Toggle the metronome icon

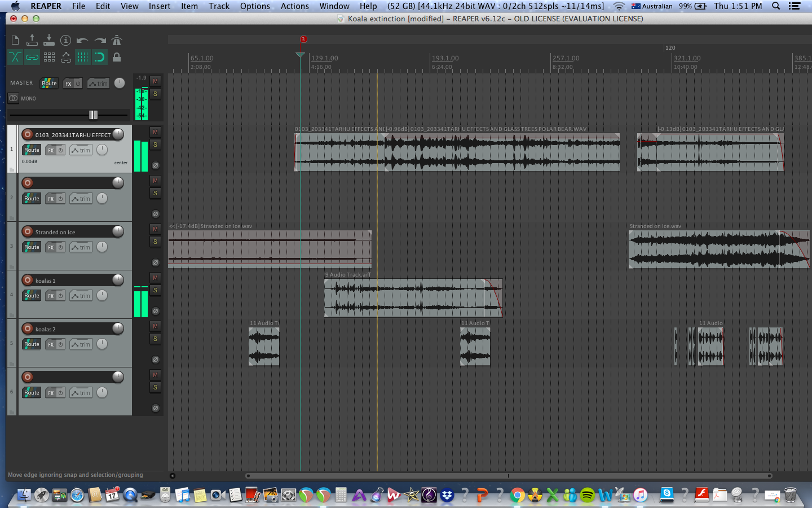pyautogui.click(x=117, y=40)
